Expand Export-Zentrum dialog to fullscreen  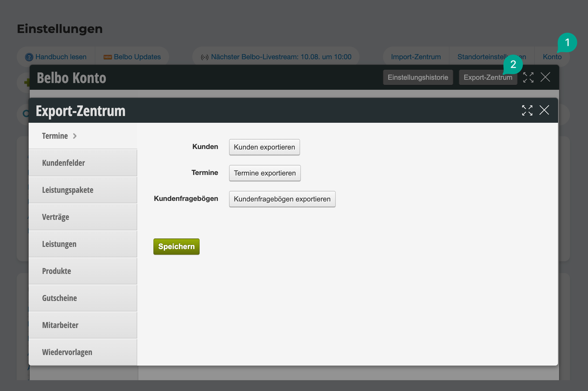(527, 110)
